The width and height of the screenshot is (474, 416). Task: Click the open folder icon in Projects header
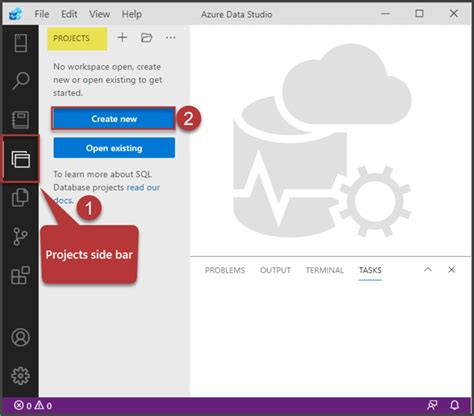coord(146,38)
